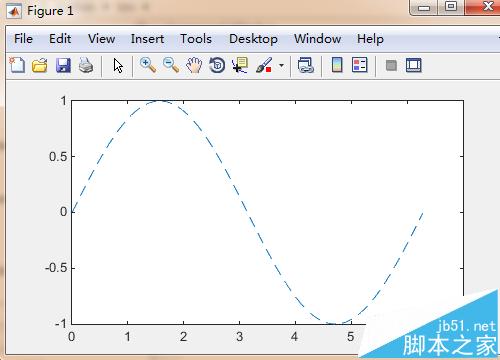
Task: Open the Insert menu
Action: coord(147,39)
